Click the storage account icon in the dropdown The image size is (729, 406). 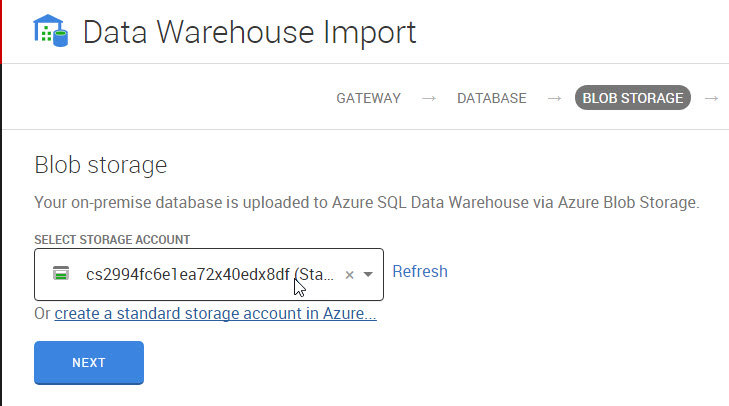tap(61, 274)
